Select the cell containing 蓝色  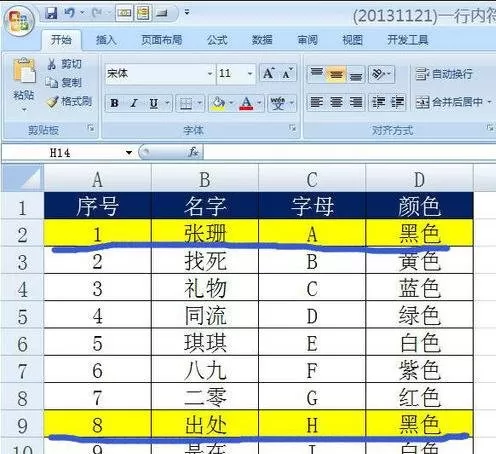[x=419, y=288]
